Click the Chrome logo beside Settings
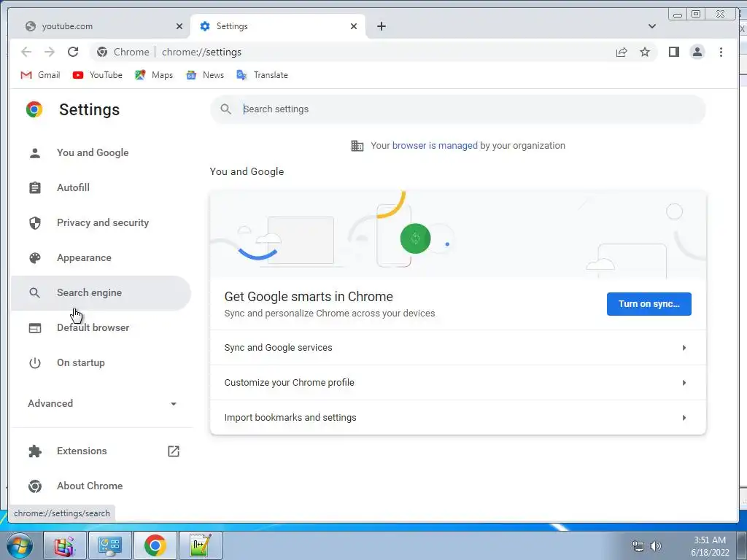The image size is (747, 560). (34, 109)
